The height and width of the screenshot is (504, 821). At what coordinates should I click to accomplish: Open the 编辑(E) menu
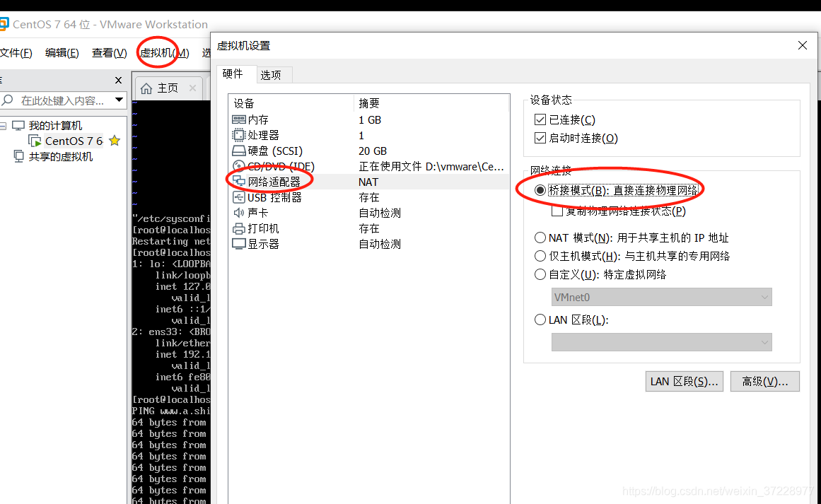[x=62, y=53]
